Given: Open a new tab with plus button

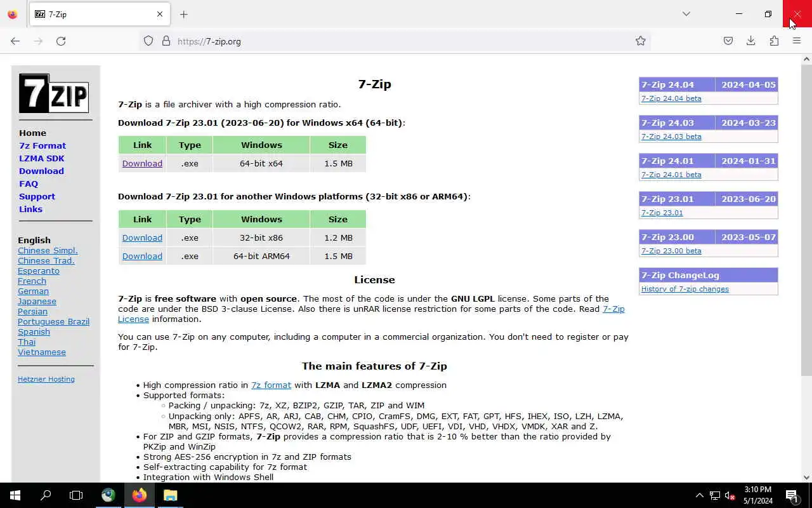Looking at the screenshot, I should click(184, 14).
